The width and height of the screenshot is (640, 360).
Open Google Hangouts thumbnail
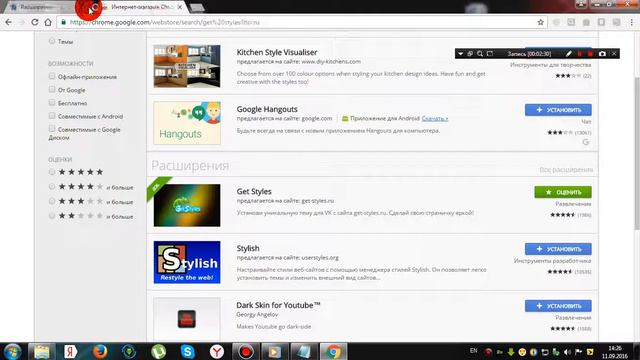(x=187, y=123)
